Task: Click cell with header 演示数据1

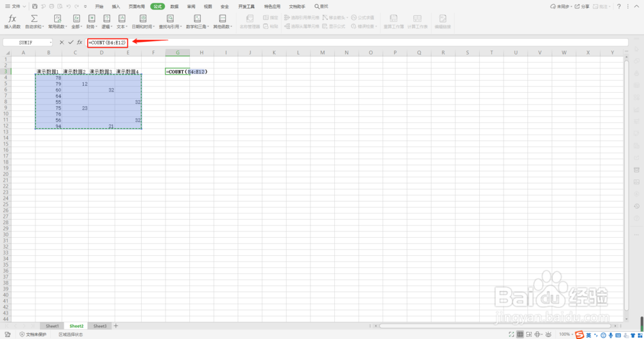Action: pyautogui.click(x=48, y=72)
